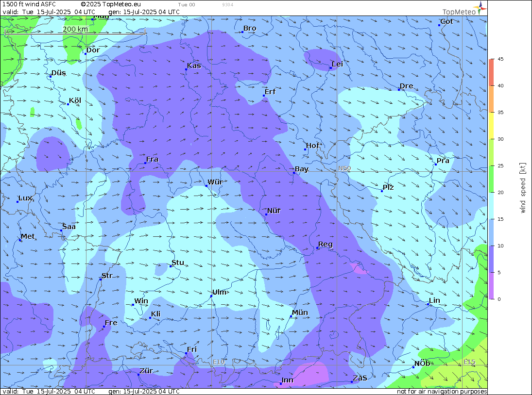Viewport: 532px width, 395px height.
Task: Click the top 'valid: Tue 15-Jul-2025 04 UTC' text
Action: click(x=49, y=12)
